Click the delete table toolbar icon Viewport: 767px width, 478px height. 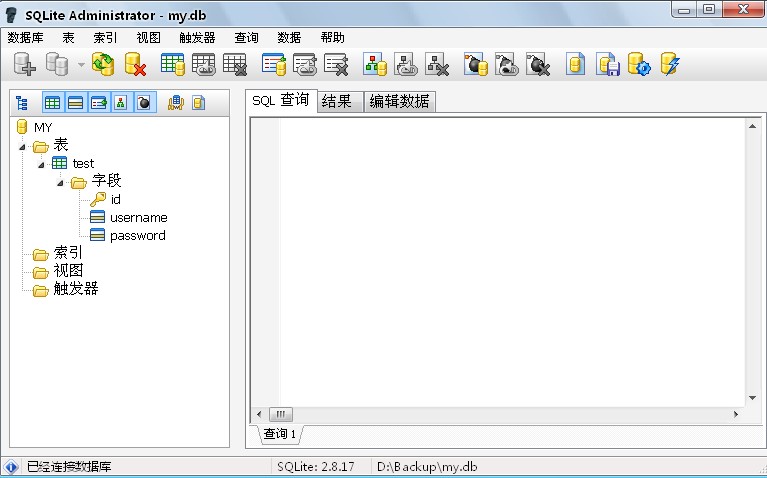[x=235, y=64]
